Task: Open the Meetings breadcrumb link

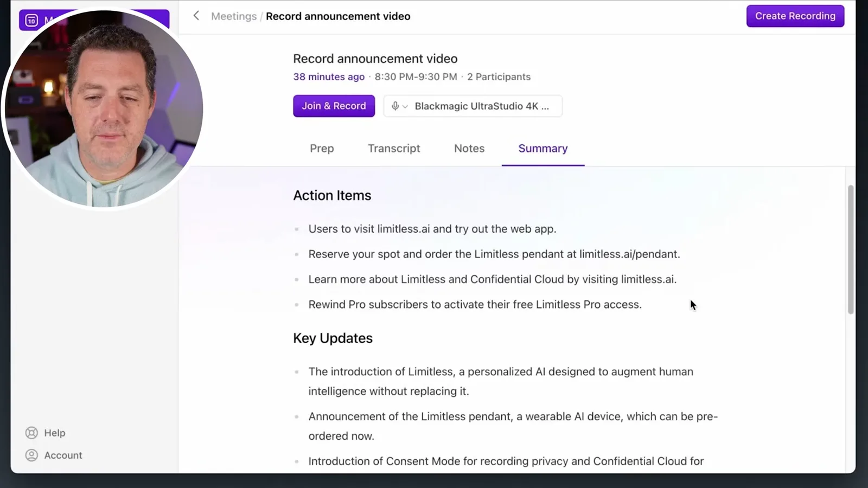Action: 234,16
